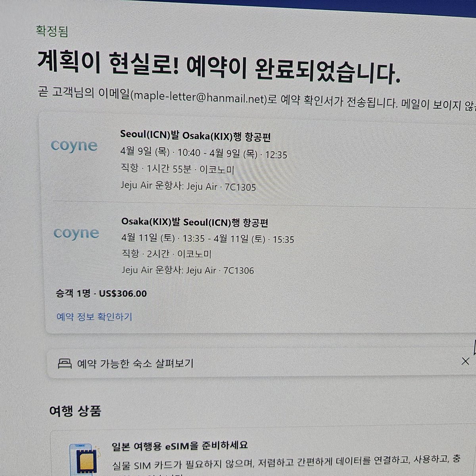
Task: Dismiss the 예약 가능한 숙소 살펴보기 banner with X
Action: [x=465, y=361]
